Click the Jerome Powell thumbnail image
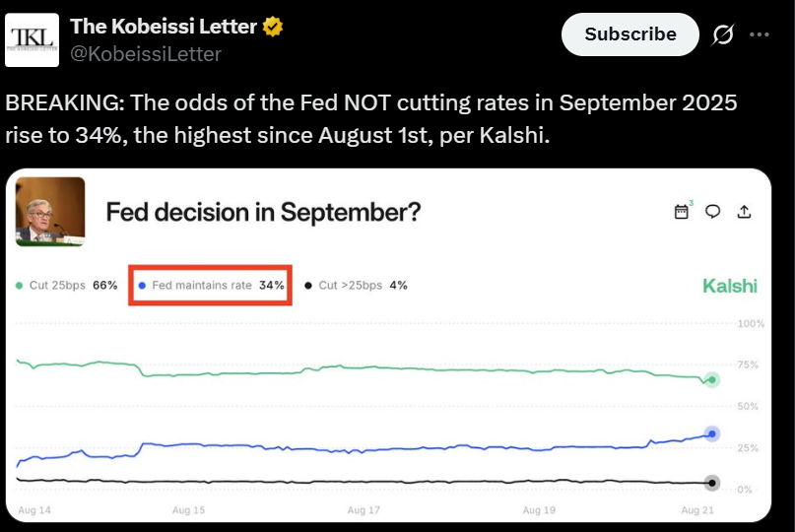 50,212
